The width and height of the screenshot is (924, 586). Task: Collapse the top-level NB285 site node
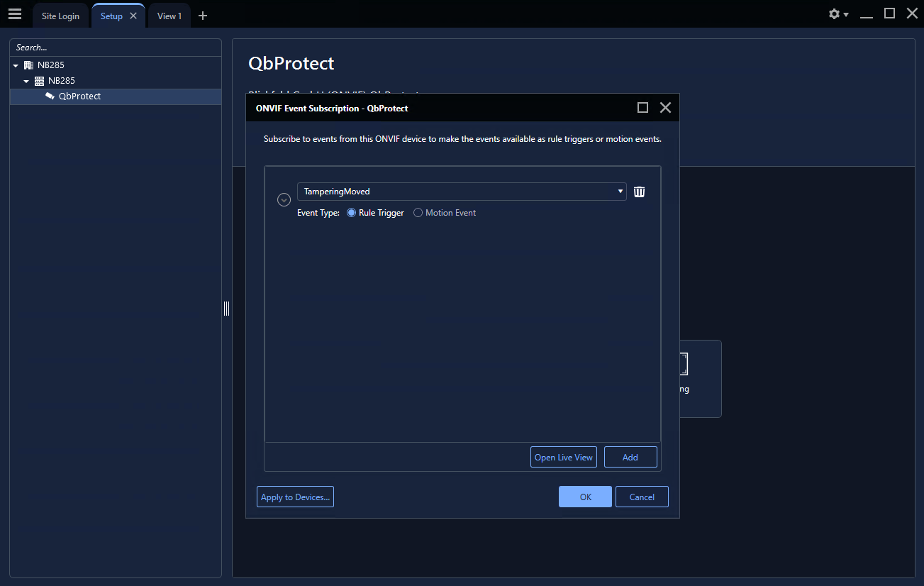click(16, 65)
